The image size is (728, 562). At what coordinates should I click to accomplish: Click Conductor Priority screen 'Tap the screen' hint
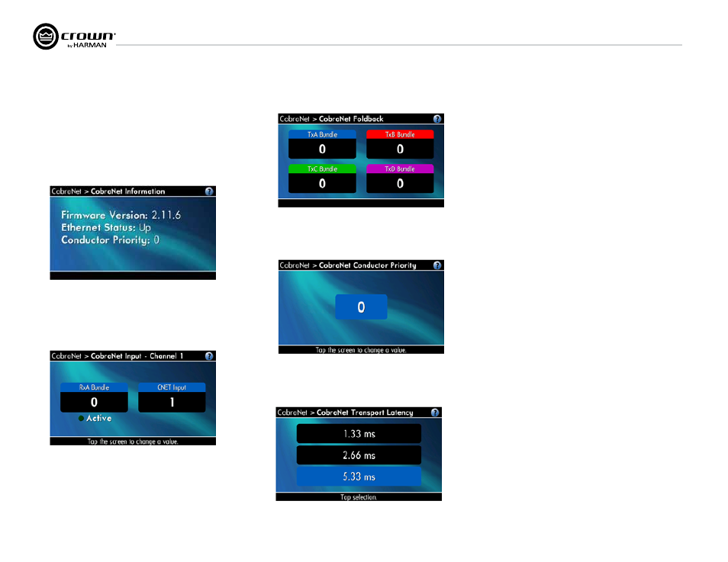tap(361, 350)
